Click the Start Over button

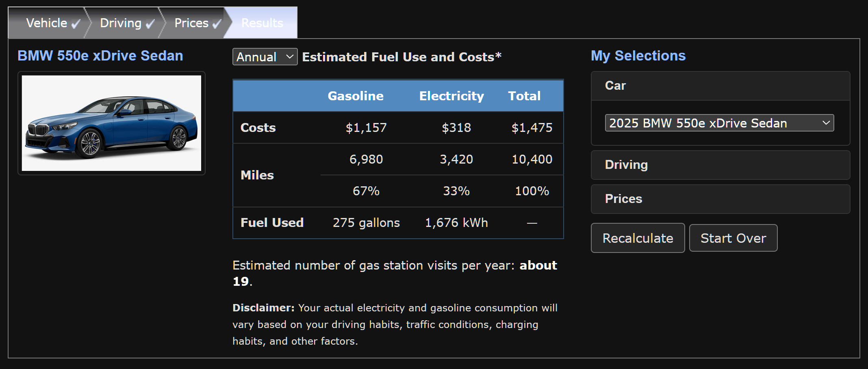point(733,238)
